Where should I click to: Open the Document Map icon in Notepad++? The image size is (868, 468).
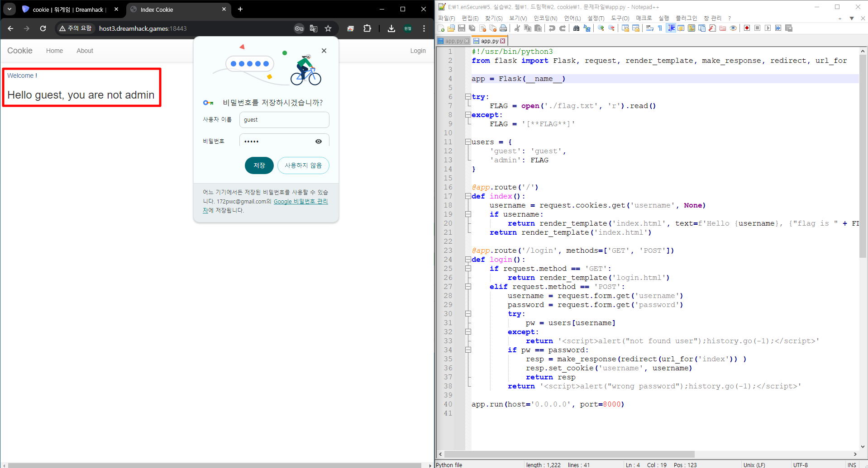point(692,28)
